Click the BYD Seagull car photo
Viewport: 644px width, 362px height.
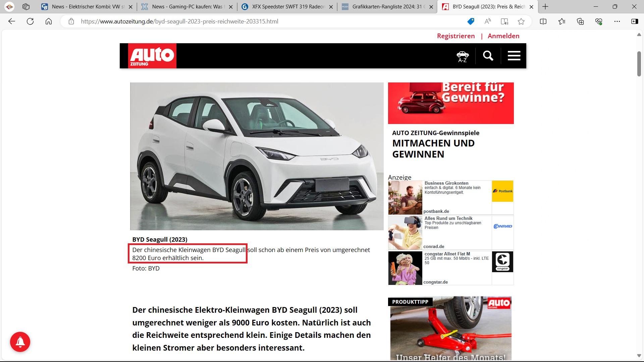point(257,156)
